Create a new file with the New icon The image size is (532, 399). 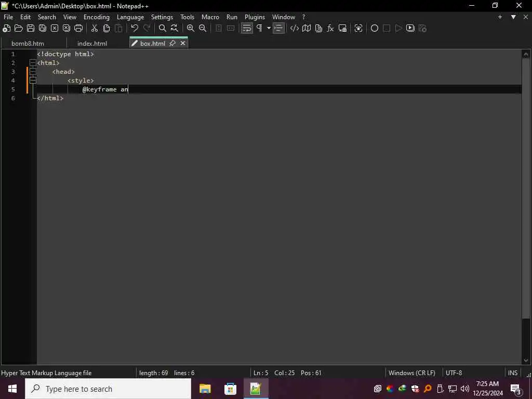pos(6,29)
